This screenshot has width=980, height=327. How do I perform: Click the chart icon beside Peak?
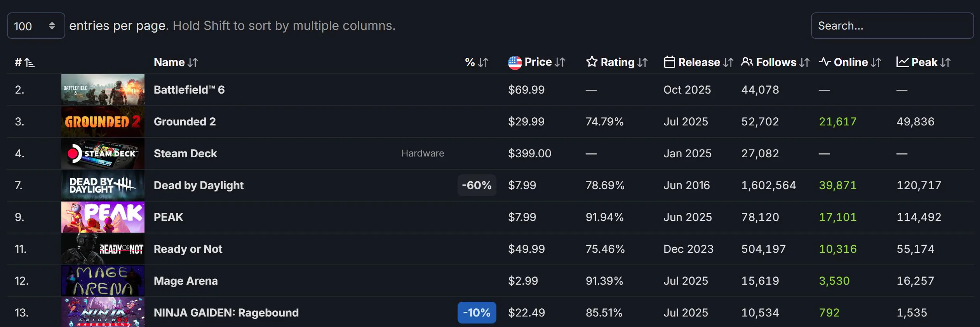[x=902, y=62]
